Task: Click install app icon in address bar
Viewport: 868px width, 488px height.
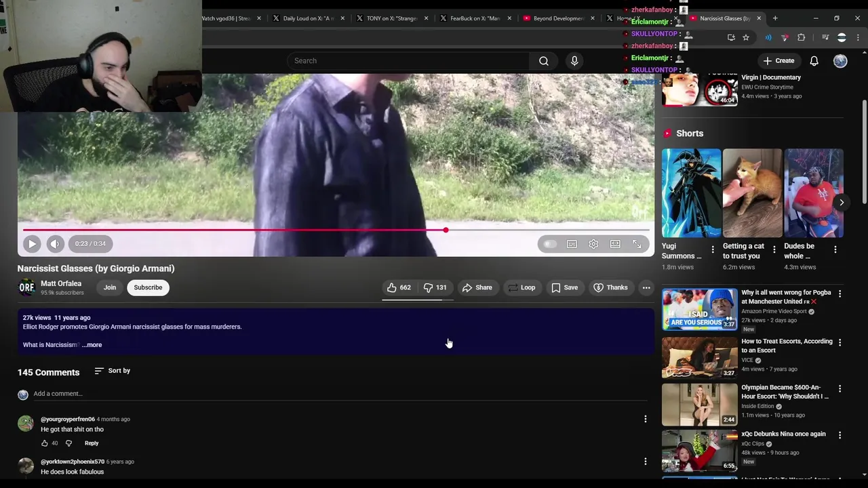Action: 731,37
